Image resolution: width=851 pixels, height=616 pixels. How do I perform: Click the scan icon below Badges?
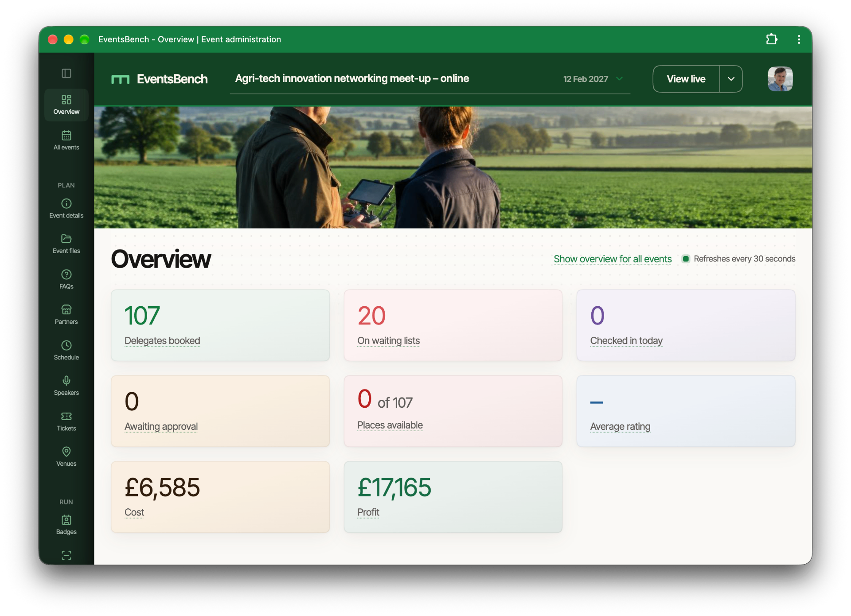(66, 555)
